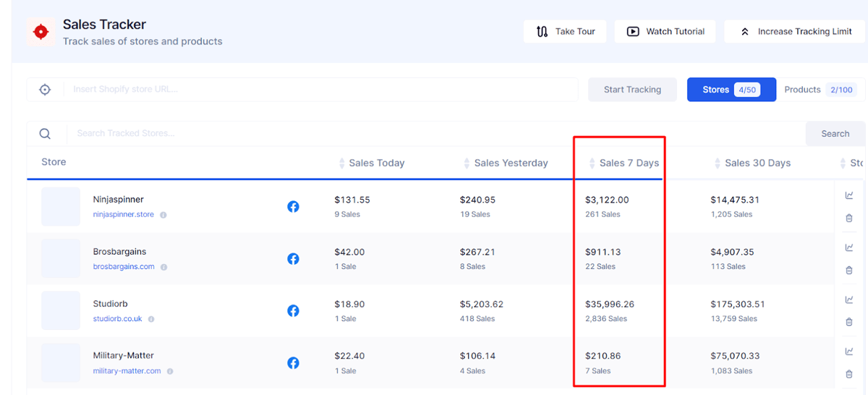Click info icon next to military-matter.com
Image resolution: width=868 pixels, height=395 pixels.
[170, 371]
